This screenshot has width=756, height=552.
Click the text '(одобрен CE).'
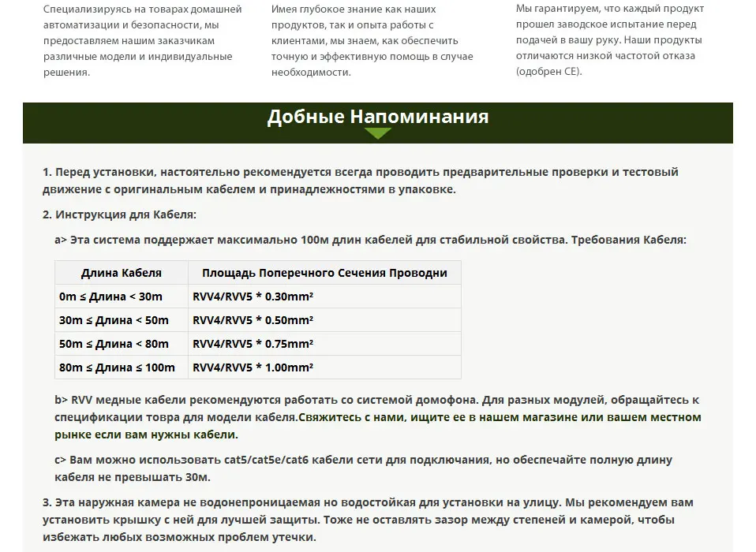549,71
